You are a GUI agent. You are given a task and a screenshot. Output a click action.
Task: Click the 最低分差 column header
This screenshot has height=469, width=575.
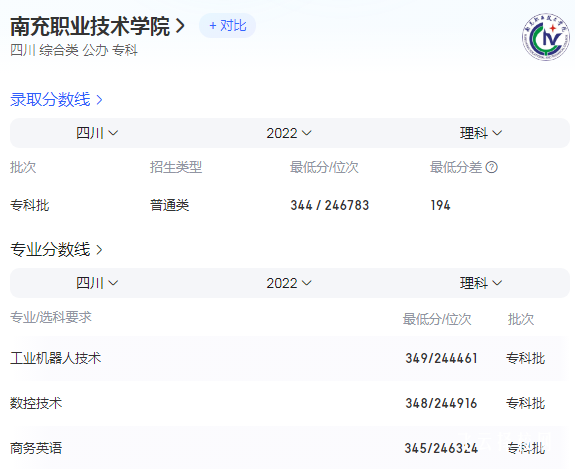(x=456, y=168)
